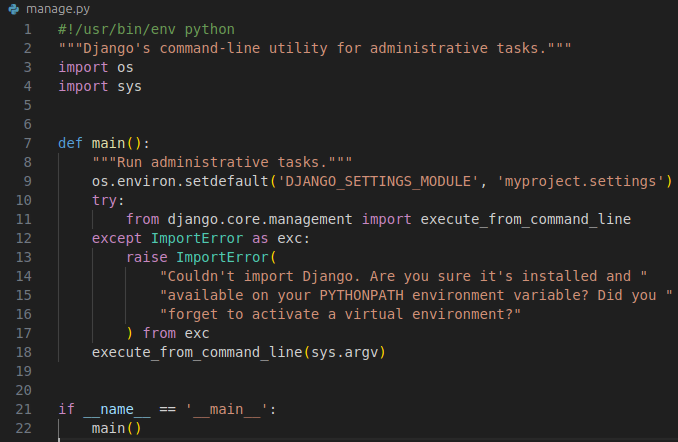Screen dimensions: 678x442
Task: Click the "import sys" statement
Action: click(x=99, y=86)
